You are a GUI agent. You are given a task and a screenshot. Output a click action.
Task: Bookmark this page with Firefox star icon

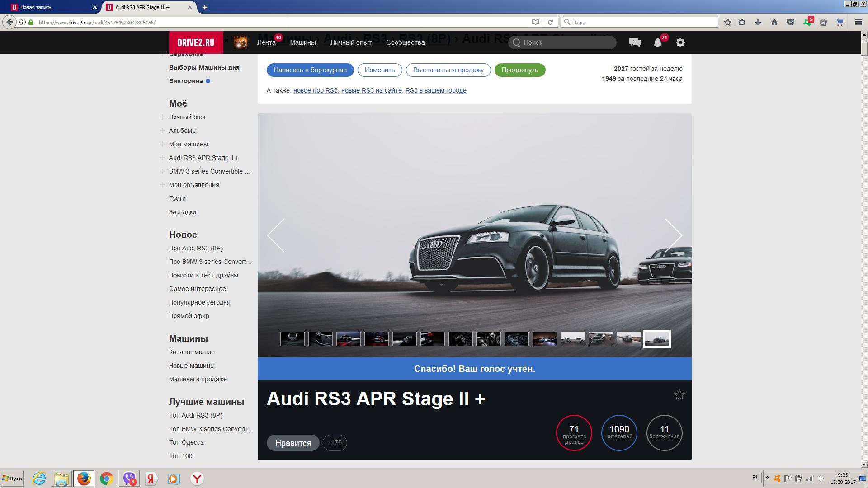point(728,22)
